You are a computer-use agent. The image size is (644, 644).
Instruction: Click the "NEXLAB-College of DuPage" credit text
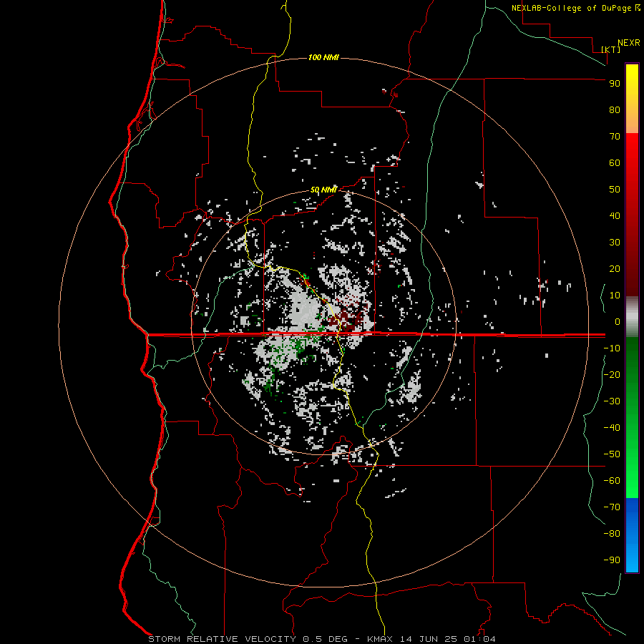click(x=572, y=8)
